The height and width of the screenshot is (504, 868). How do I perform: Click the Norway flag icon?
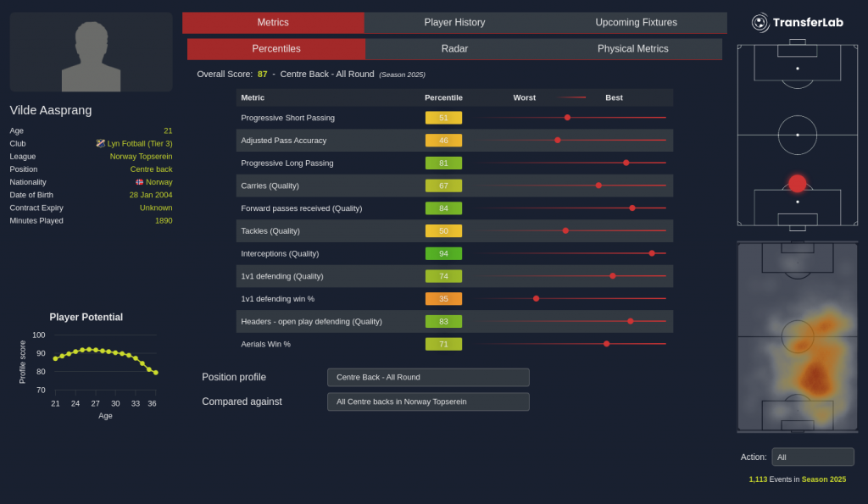tap(139, 182)
